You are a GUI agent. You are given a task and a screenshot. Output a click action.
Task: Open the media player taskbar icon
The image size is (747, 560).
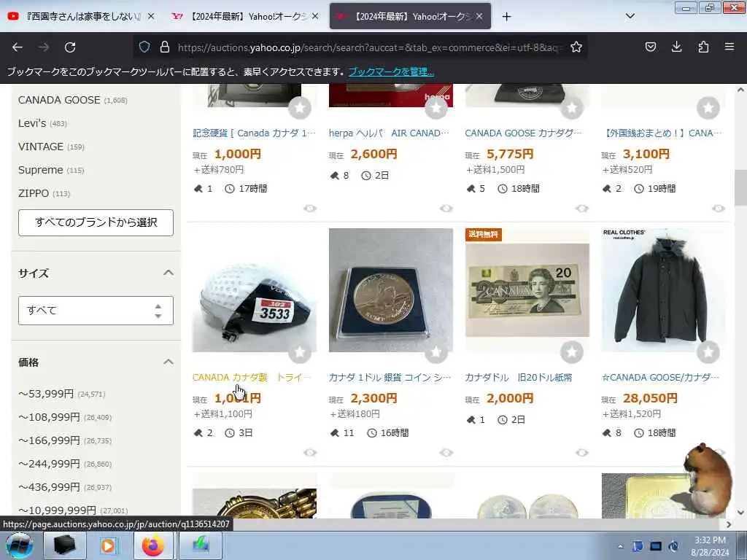click(108, 545)
